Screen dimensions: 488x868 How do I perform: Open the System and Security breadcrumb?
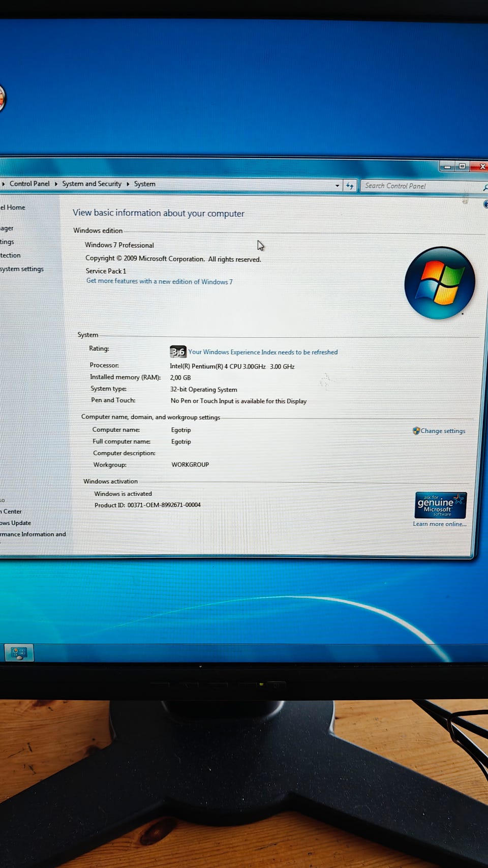(91, 184)
